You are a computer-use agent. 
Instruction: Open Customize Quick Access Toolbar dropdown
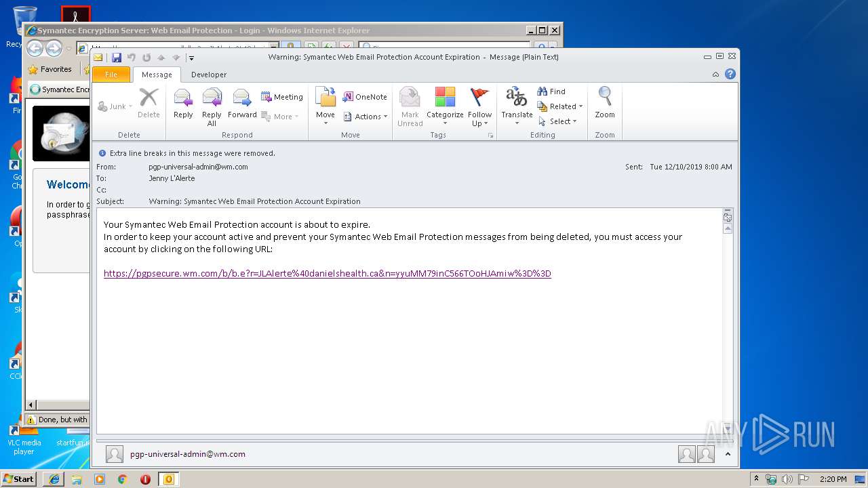[191, 58]
